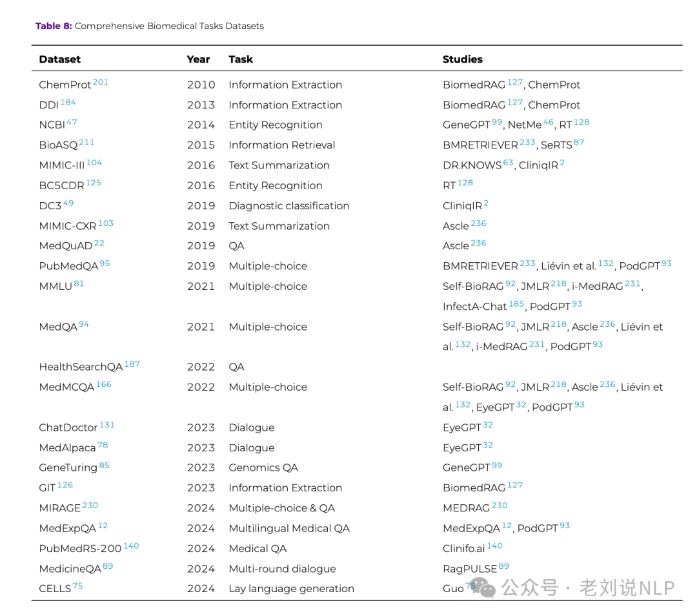
Task: Open citation 166 next to MedMCQA
Action: point(103,384)
